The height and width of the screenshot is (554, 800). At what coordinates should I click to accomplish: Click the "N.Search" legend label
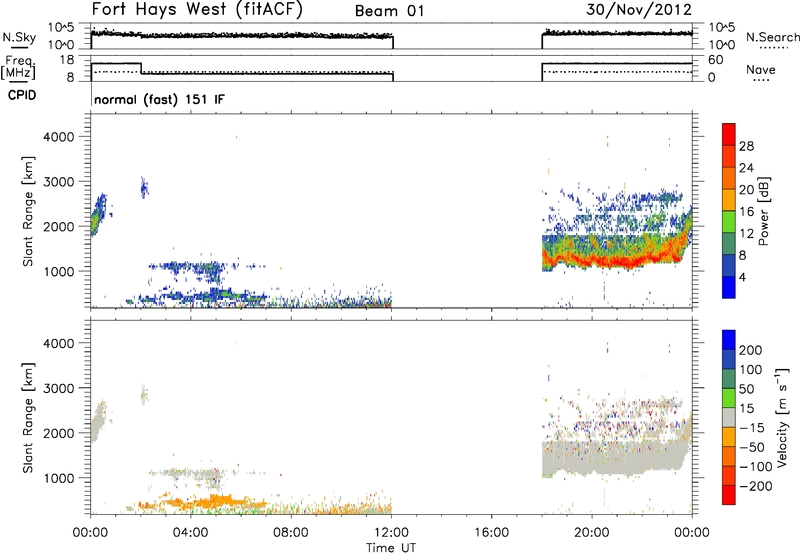[x=772, y=37]
